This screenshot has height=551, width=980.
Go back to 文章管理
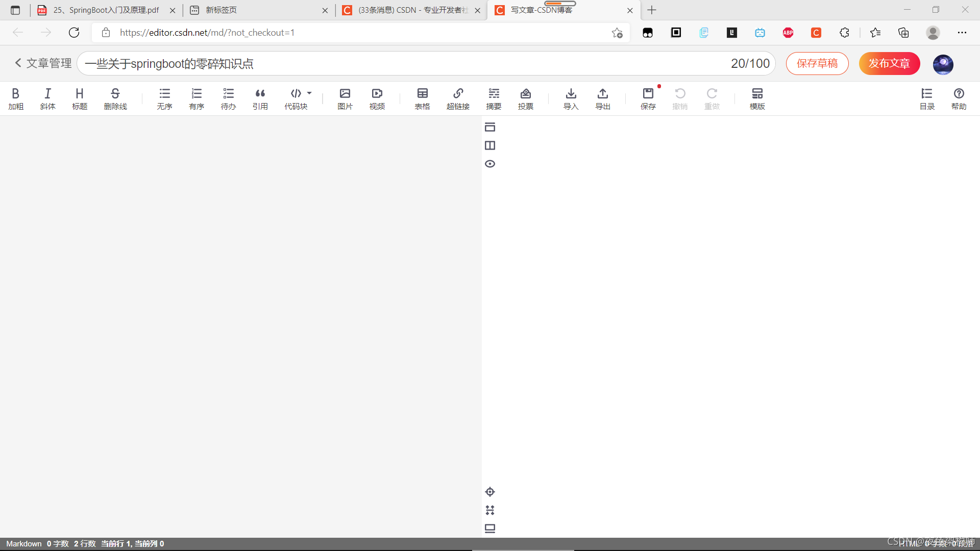tap(43, 63)
